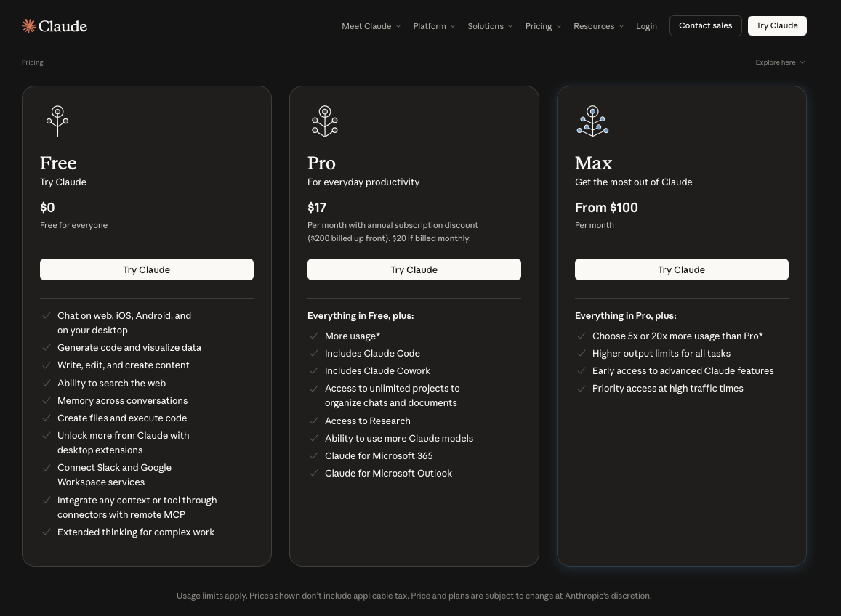Click checkmark beside Access to Research
This screenshot has width=841, height=616.
314,421
